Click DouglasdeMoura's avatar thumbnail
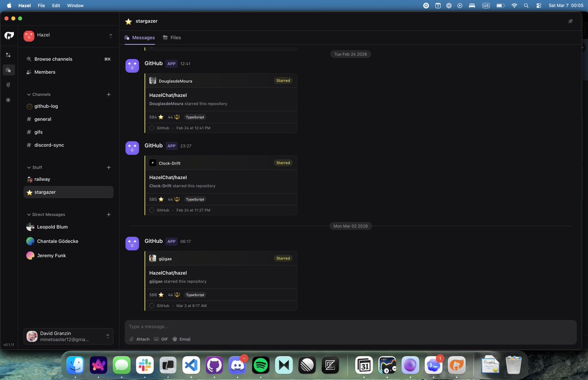 pyautogui.click(x=153, y=81)
